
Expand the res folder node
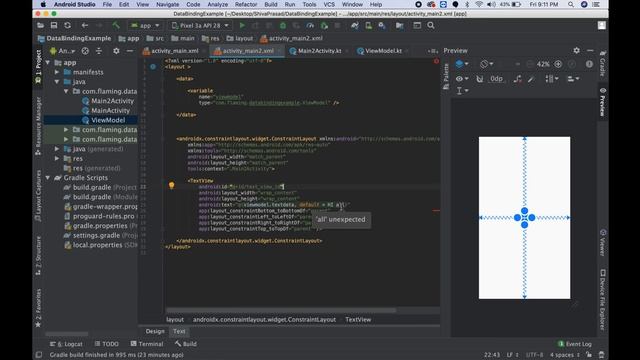point(57,158)
